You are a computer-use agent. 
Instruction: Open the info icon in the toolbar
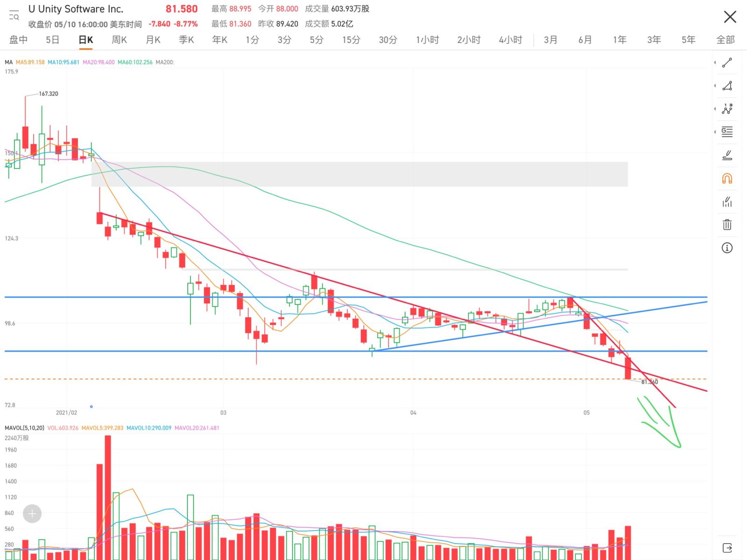pos(727,248)
